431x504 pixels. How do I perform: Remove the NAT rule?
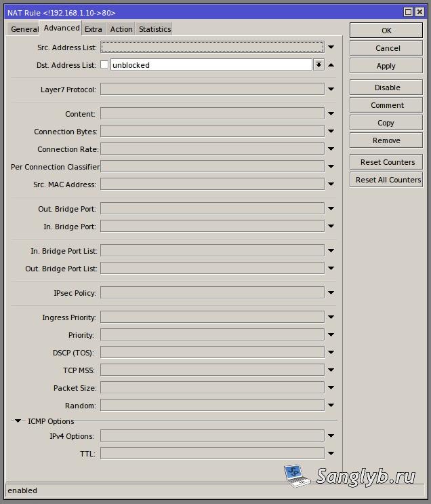pyautogui.click(x=386, y=140)
